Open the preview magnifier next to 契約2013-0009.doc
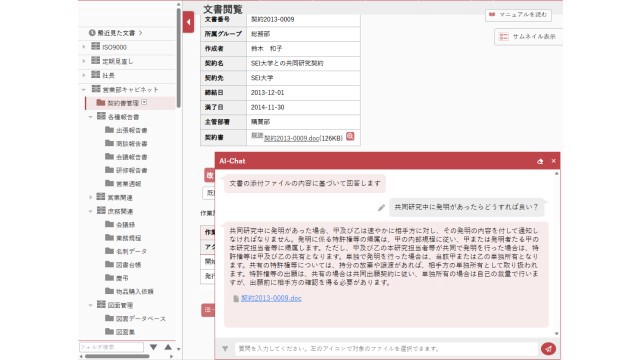The width and height of the screenshot is (640, 360). click(350, 136)
